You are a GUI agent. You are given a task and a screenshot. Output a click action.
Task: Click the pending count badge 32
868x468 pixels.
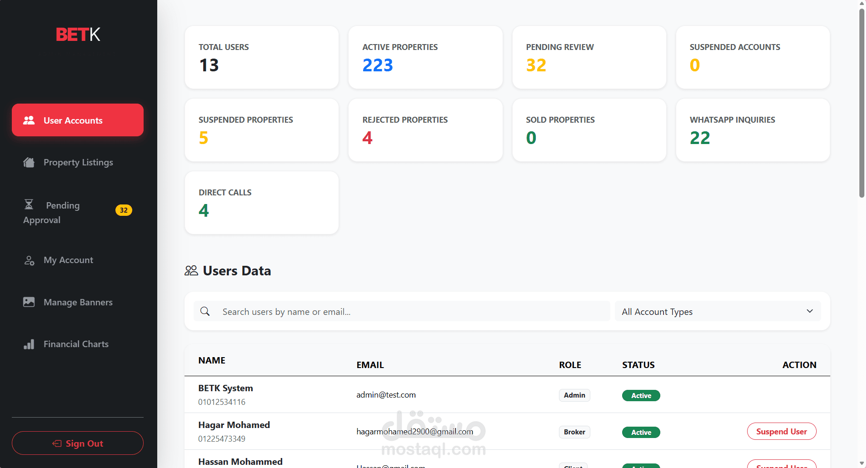click(124, 210)
